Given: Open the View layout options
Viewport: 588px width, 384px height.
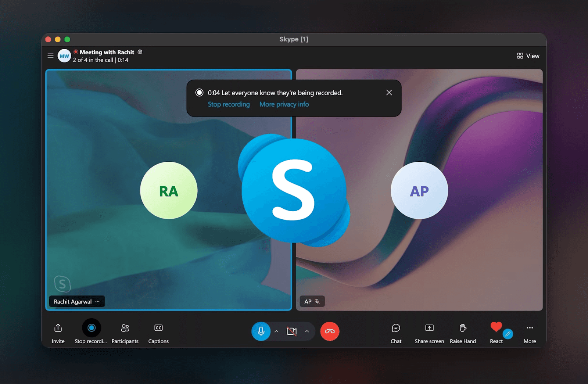Looking at the screenshot, I should [x=528, y=56].
